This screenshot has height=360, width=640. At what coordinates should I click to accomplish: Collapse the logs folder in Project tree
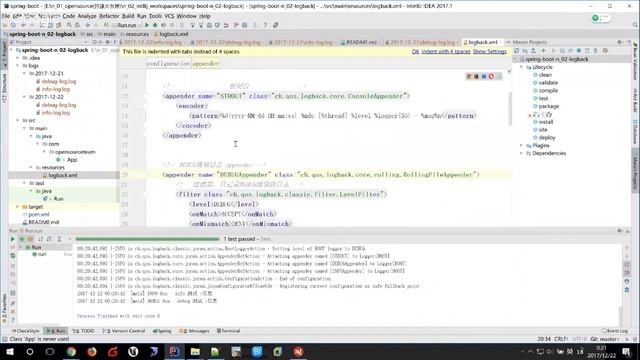tap(18, 66)
